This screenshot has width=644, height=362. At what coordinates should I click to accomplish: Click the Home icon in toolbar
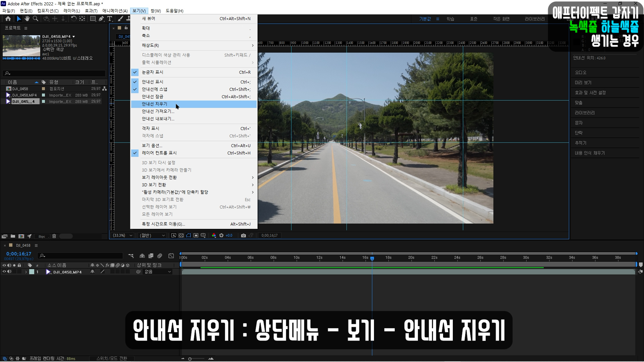[x=8, y=19]
